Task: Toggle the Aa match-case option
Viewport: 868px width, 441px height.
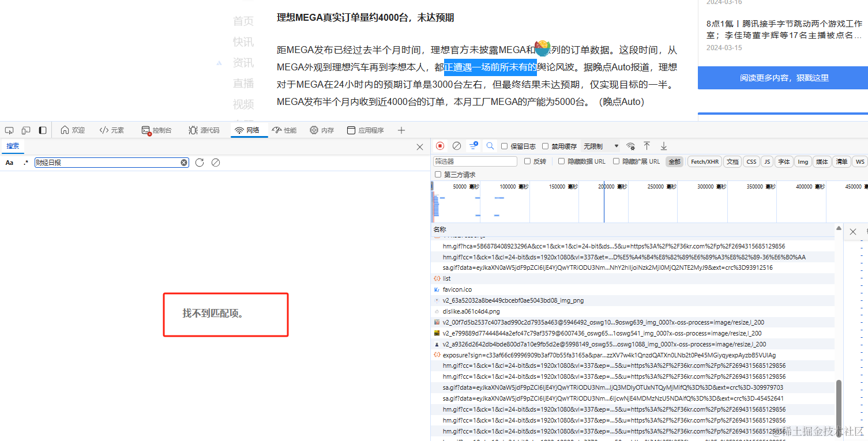Action: [9, 163]
